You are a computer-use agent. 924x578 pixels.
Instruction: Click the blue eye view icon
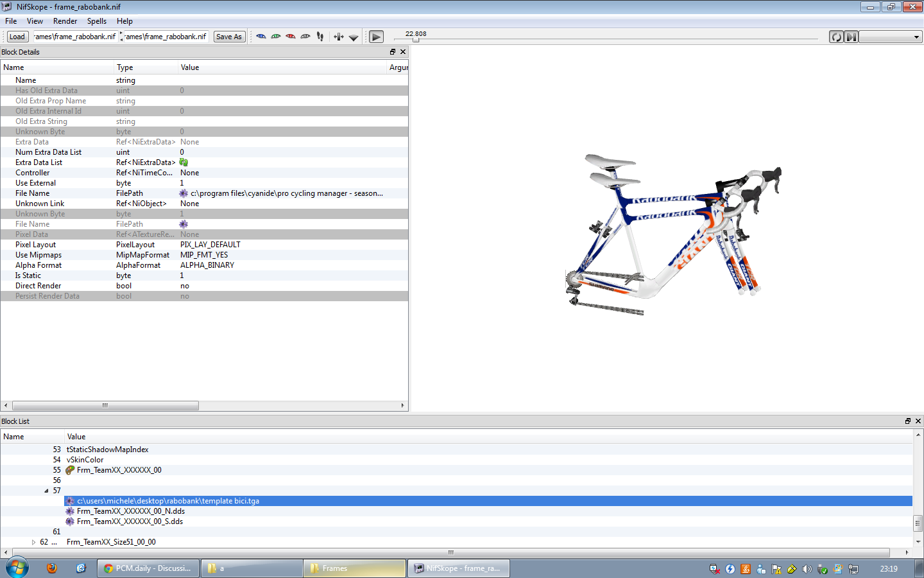click(261, 37)
